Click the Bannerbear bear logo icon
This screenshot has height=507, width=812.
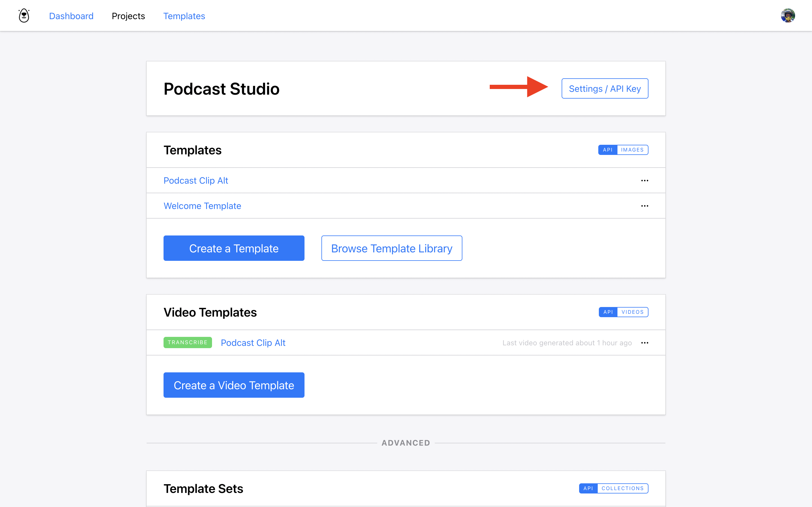tap(24, 16)
